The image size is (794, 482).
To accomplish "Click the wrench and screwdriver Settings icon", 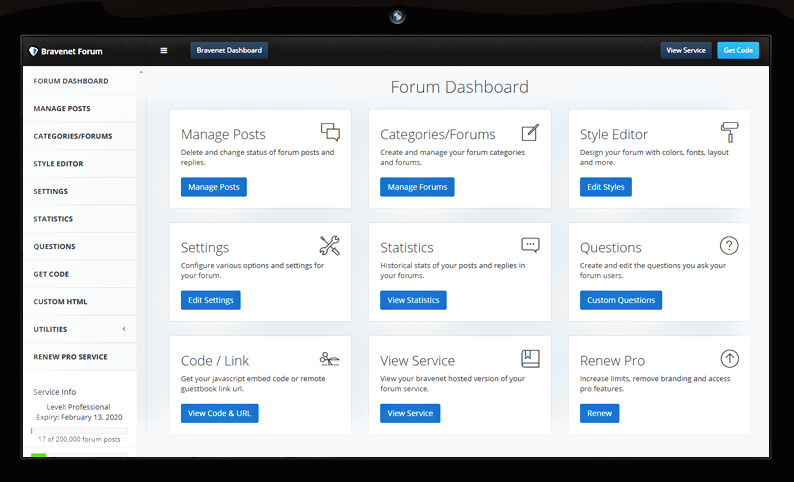I will pos(330,246).
